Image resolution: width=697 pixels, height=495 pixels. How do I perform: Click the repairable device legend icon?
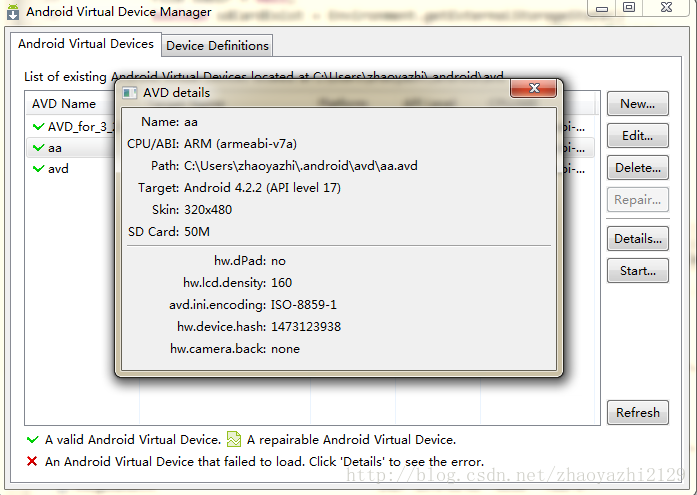pos(234,439)
